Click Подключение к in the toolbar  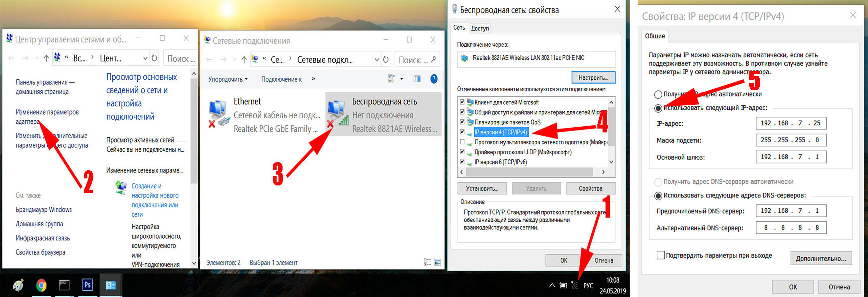(281, 79)
